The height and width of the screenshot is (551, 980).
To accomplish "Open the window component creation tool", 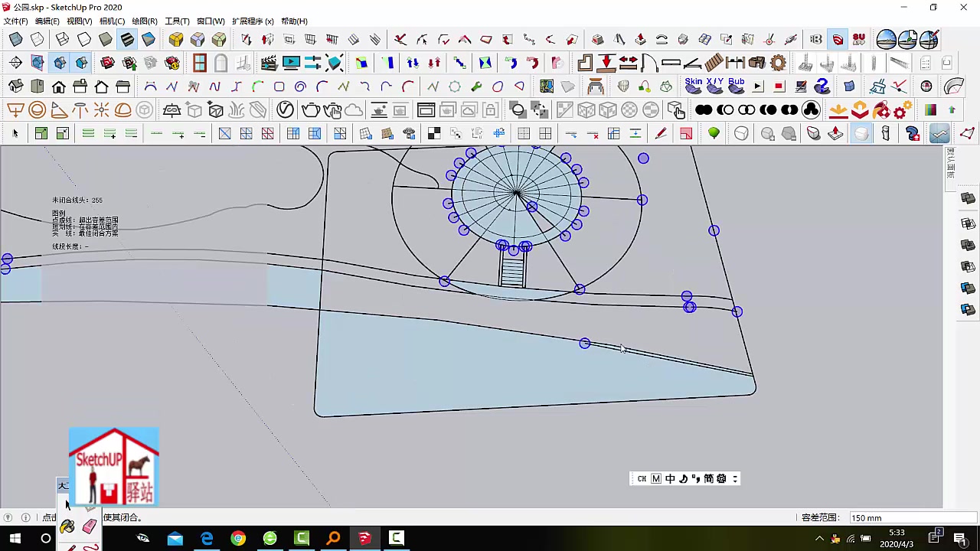I will click(198, 61).
